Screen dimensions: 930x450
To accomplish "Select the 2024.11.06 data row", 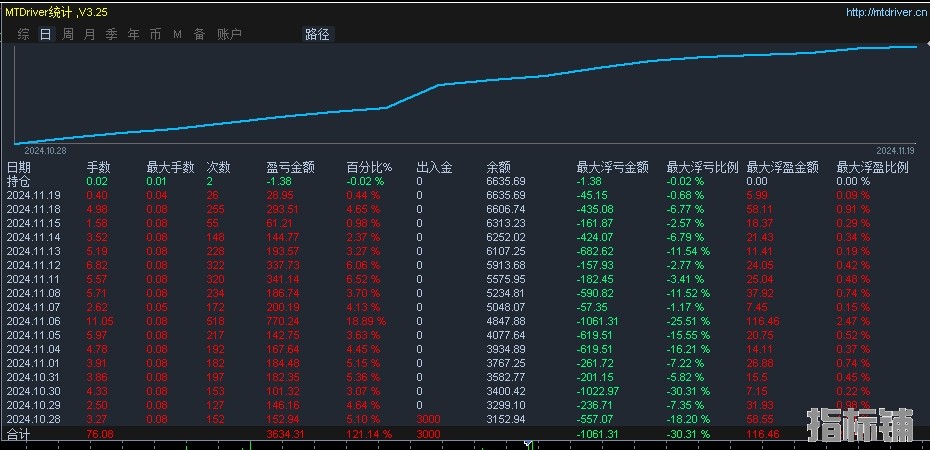I will (34, 321).
